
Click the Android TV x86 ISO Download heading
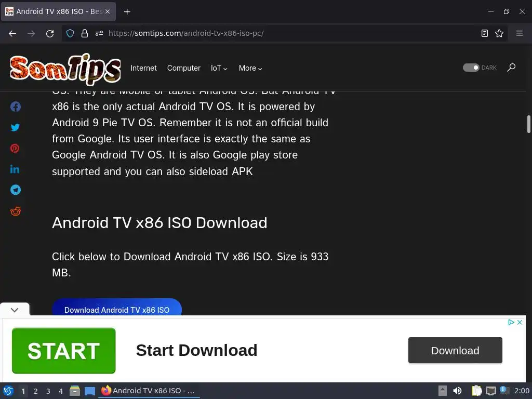tap(159, 223)
